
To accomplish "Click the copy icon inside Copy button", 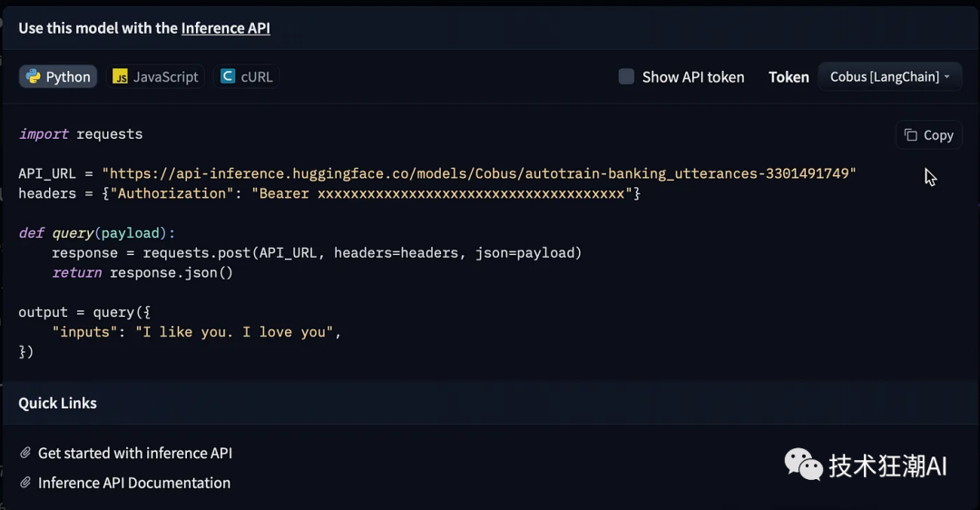I will coord(911,135).
